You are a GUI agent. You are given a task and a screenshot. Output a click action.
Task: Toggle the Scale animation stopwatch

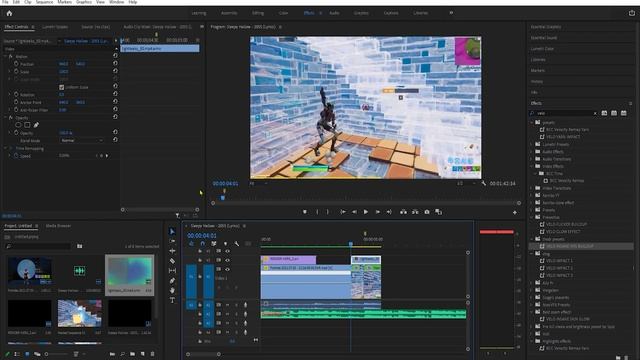(16, 71)
